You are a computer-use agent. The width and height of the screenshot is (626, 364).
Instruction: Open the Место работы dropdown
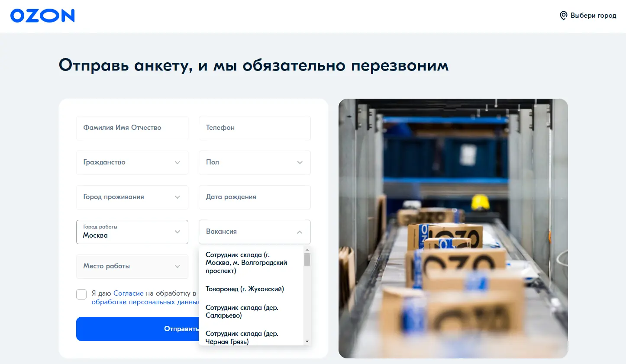tap(132, 266)
